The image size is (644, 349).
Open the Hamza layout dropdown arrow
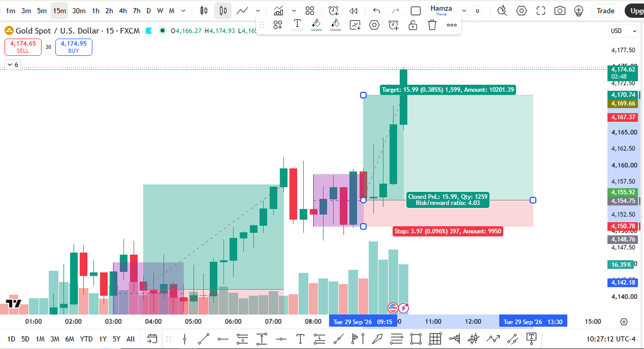click(464, 11)
